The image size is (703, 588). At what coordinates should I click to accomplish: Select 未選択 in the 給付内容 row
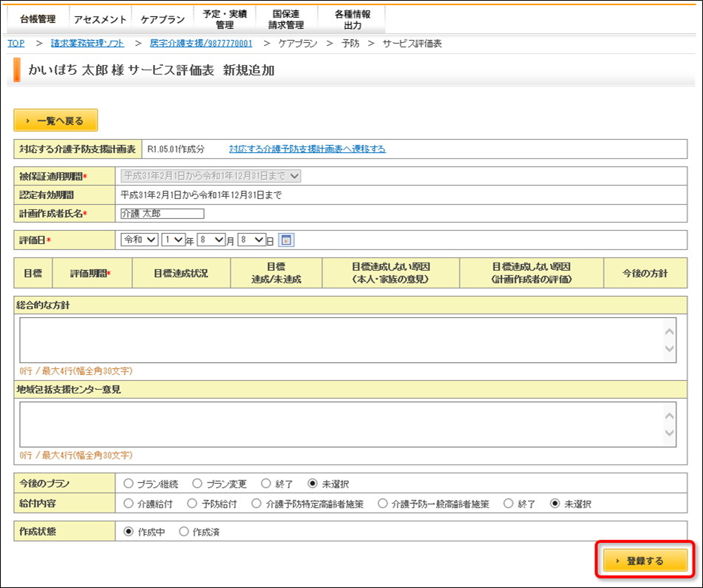click(x=555, y=503)
